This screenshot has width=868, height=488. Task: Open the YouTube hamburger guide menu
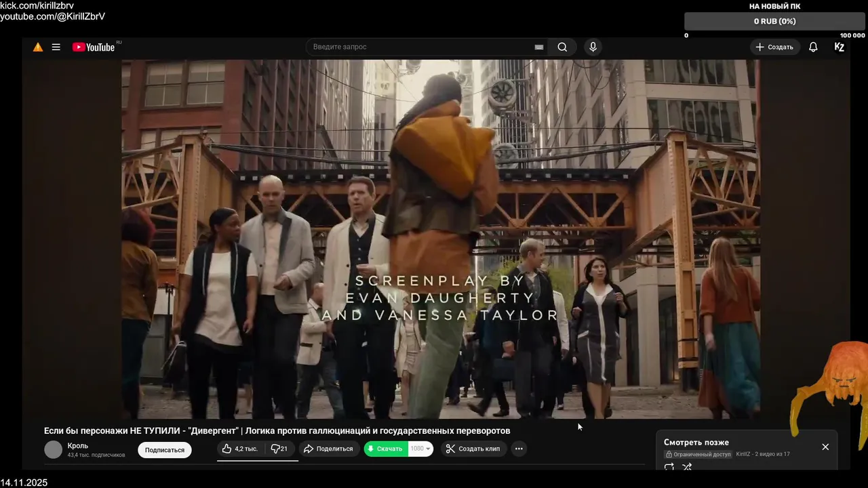[56, 47]
